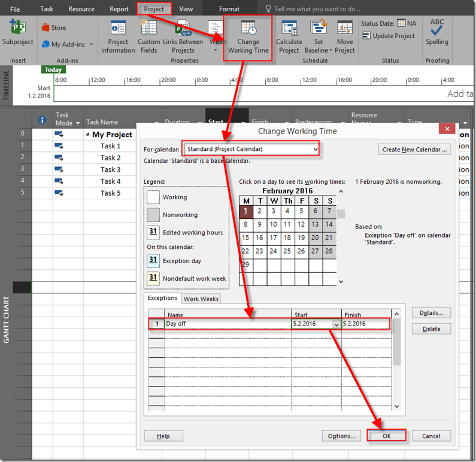
Task: Click the Calculate Project icon
Action: pyautogui.click(x=289, y=37)
